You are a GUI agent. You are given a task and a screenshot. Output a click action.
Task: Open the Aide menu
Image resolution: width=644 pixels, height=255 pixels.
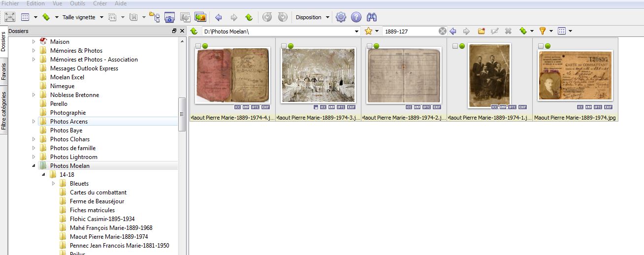click(x=121, y=3)
